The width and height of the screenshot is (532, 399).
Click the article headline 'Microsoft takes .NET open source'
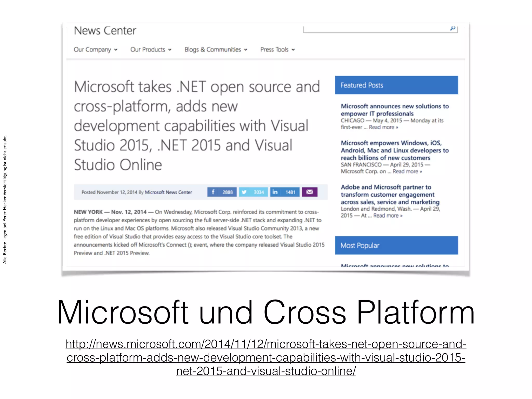point(197,125)
